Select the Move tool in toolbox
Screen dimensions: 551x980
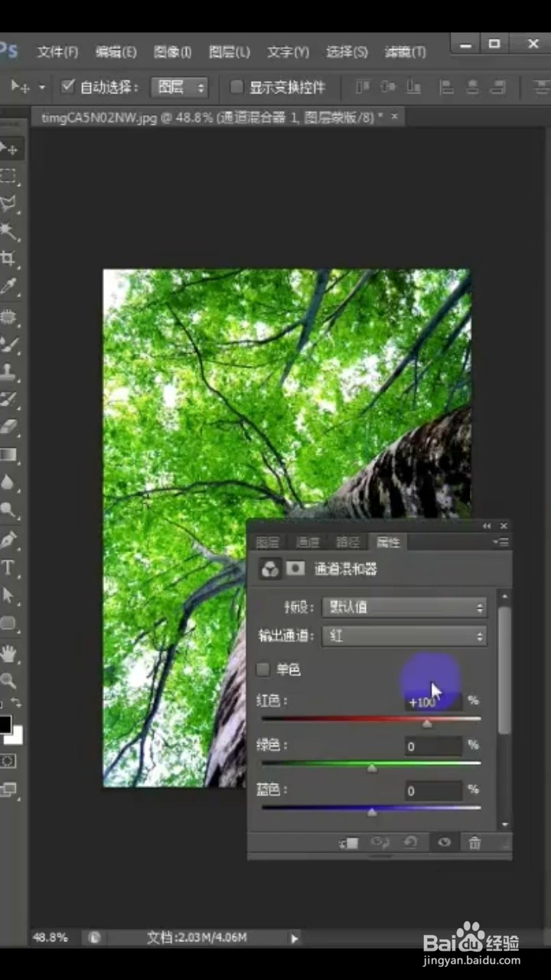[9, 148]
